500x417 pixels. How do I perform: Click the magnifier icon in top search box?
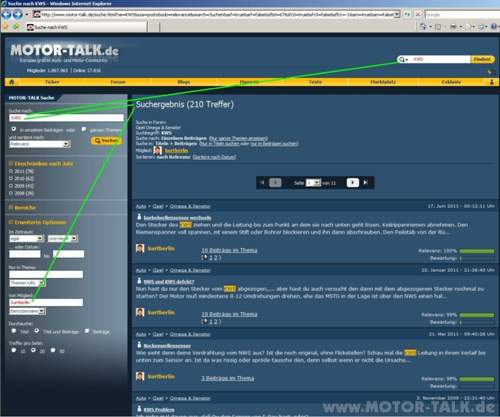coord(402,59)
